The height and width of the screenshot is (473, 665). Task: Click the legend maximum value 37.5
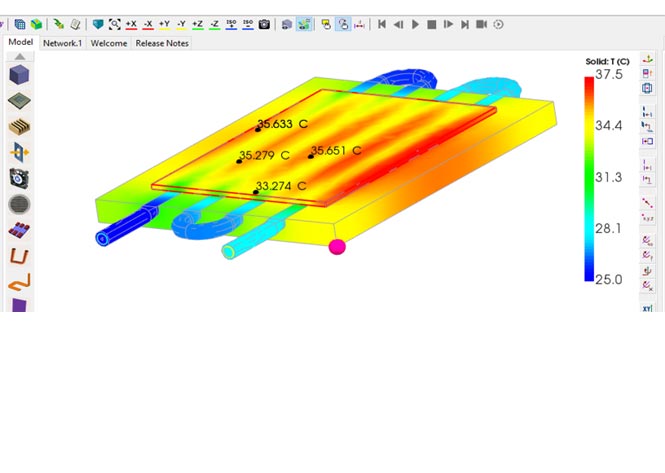[x=609, y=74]
